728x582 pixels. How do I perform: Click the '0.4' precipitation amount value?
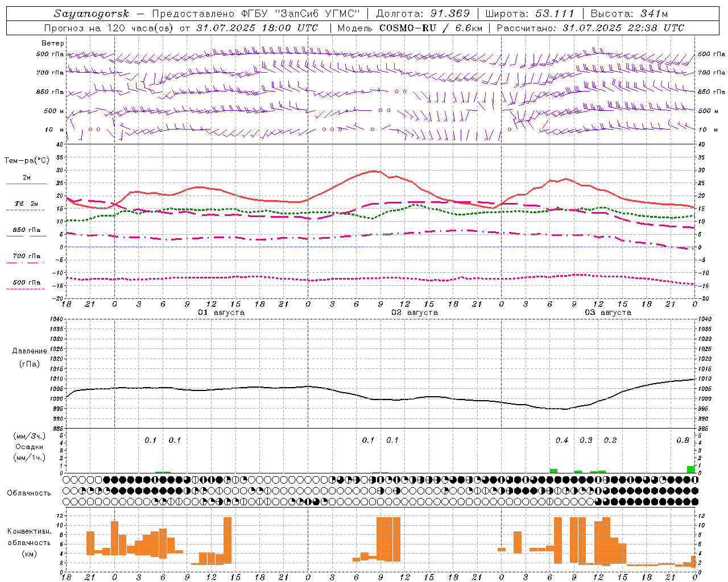point(562,440)
